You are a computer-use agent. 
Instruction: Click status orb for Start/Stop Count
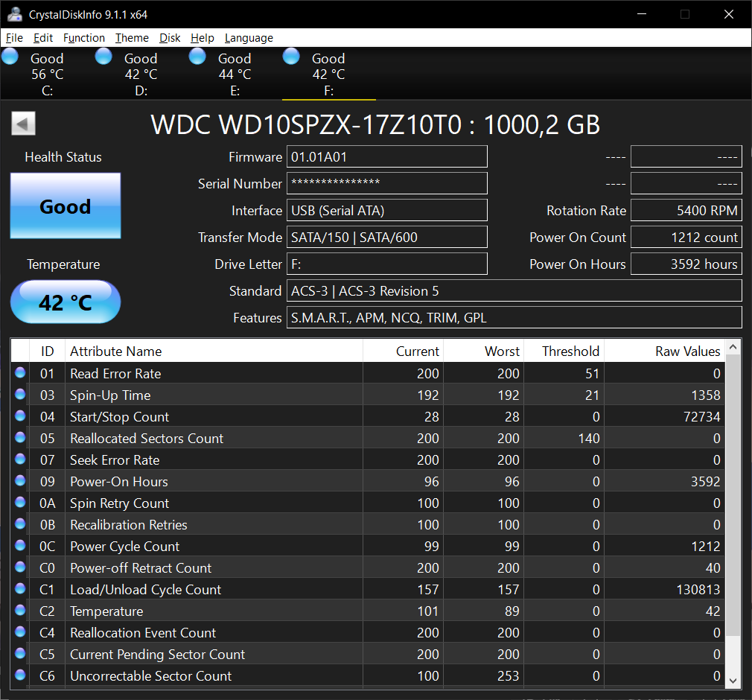point(20,416)
